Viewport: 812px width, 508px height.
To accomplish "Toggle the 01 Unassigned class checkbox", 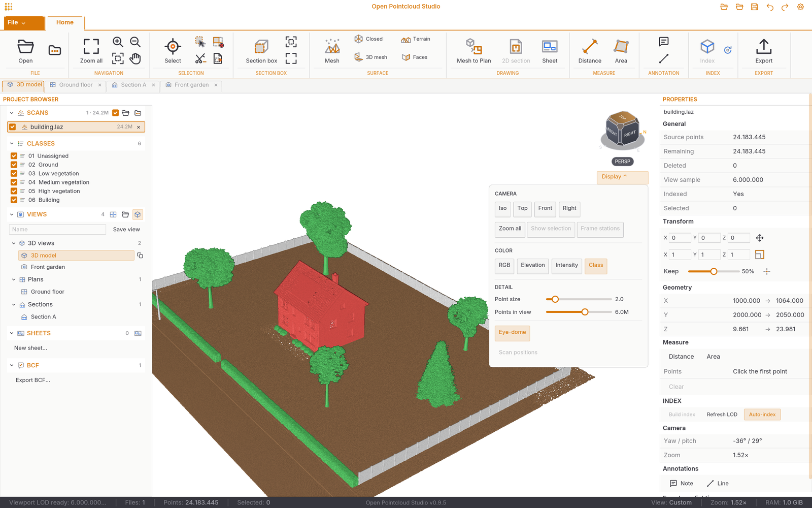I will click(14, 156).
